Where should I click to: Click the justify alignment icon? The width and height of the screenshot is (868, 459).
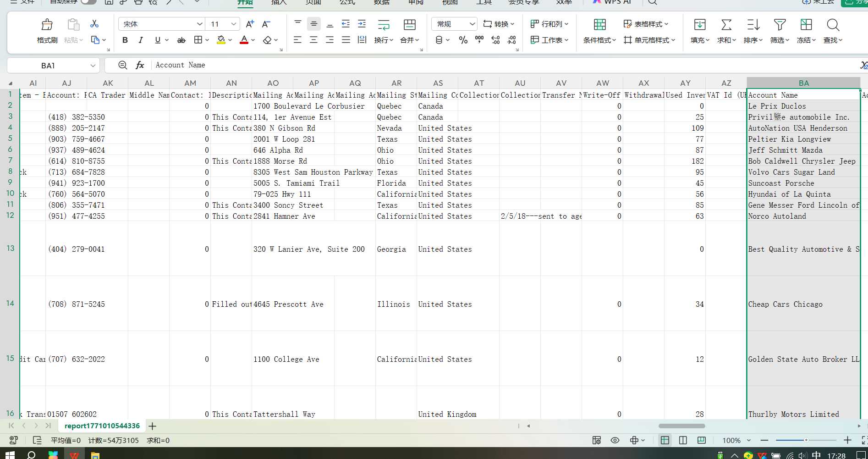[x=346, y=40]
